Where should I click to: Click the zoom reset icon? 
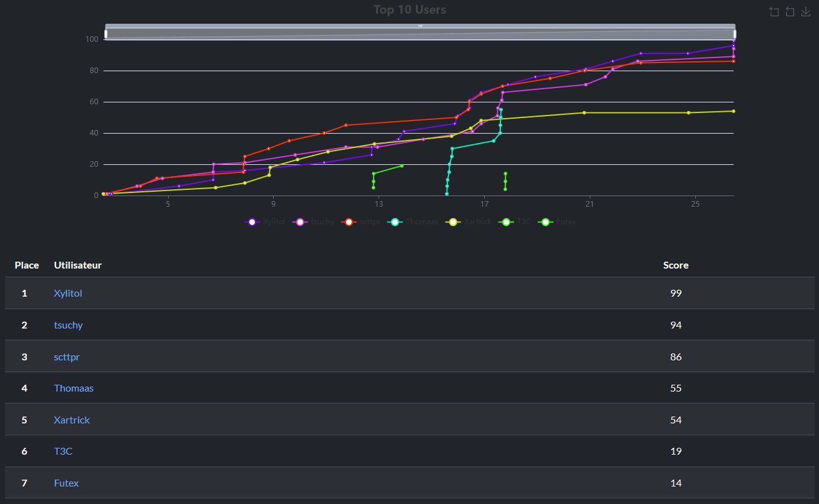point(790,12)
